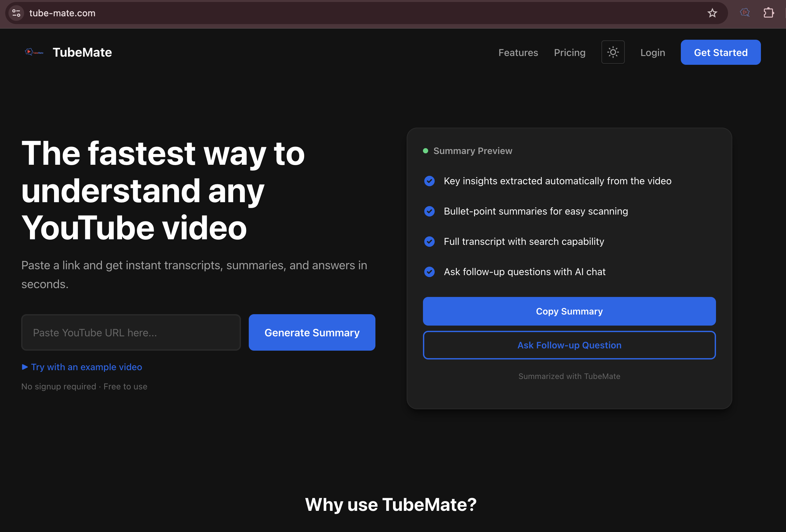Click the play triangle beside example video link
Viewport: 786px width, 532px height.
[25, 367]
